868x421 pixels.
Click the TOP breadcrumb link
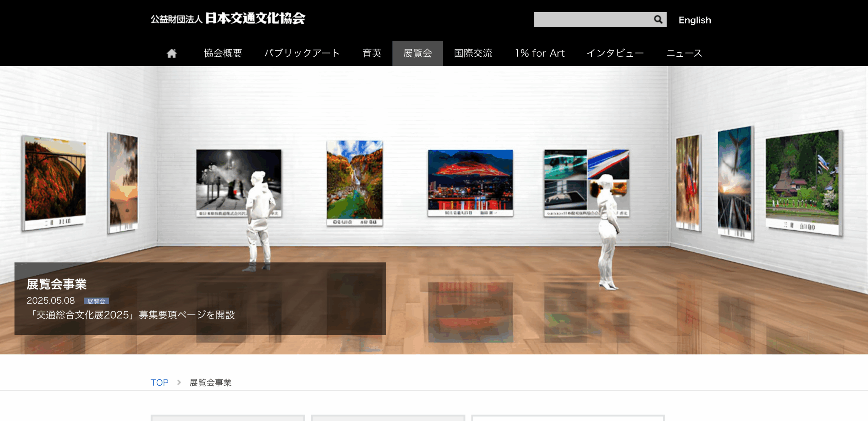159,382
